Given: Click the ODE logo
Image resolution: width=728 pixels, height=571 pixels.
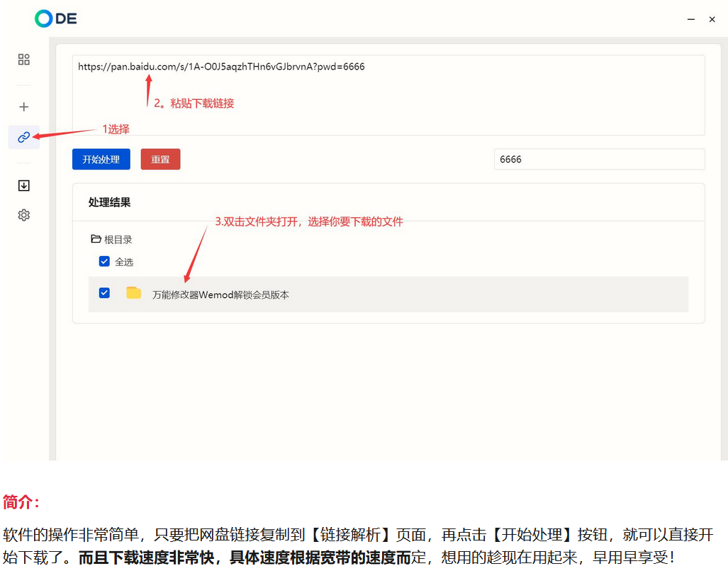Looking at the screenshot, I should click(x=55, y=19).
